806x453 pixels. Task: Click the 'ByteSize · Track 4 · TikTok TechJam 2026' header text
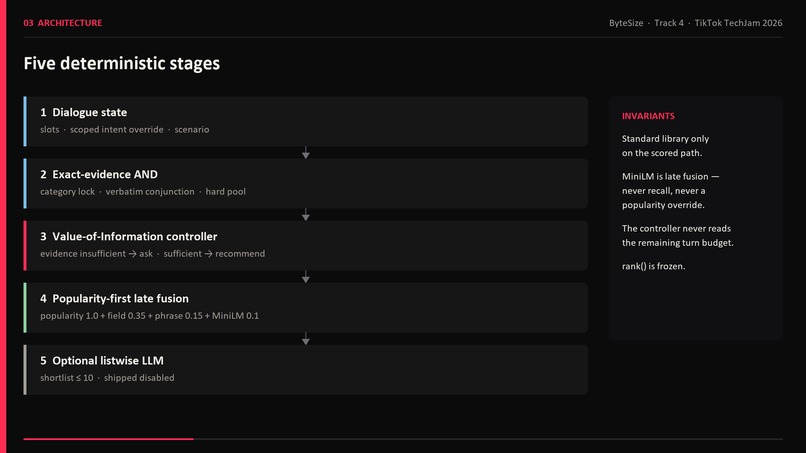coord(695,23)
